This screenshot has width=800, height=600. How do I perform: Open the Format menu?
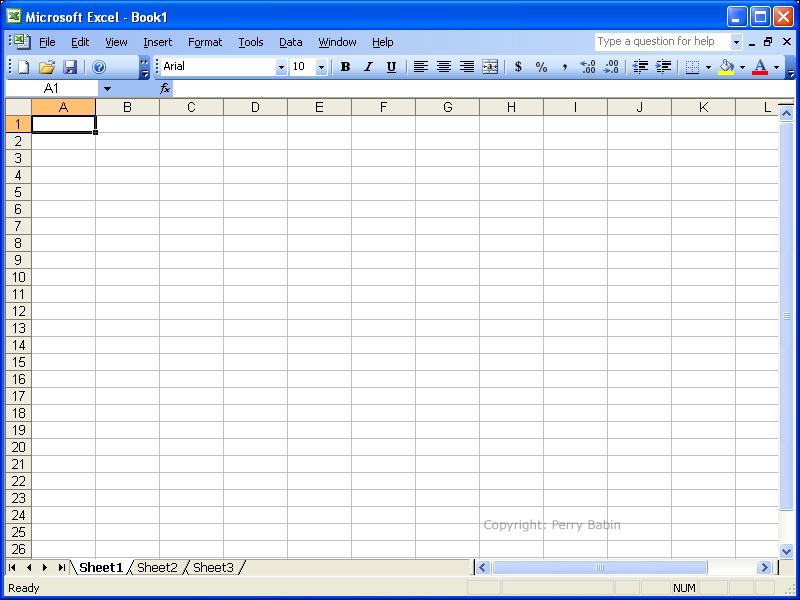point(205,42)
